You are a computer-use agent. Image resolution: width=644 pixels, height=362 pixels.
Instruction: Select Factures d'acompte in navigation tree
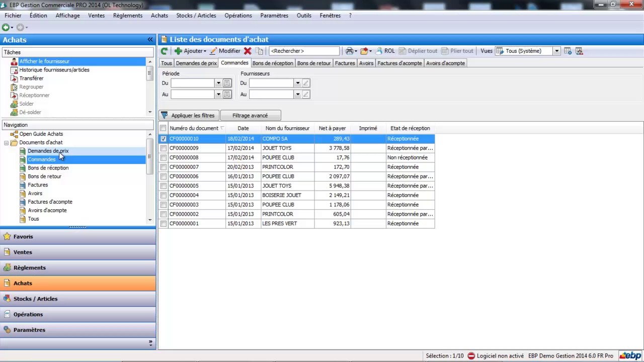tap(50, 202)
